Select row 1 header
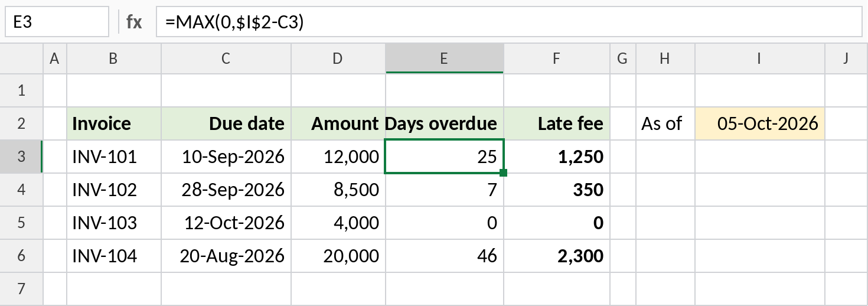This screenshot has height=306, width=868. tap(22, 90)
